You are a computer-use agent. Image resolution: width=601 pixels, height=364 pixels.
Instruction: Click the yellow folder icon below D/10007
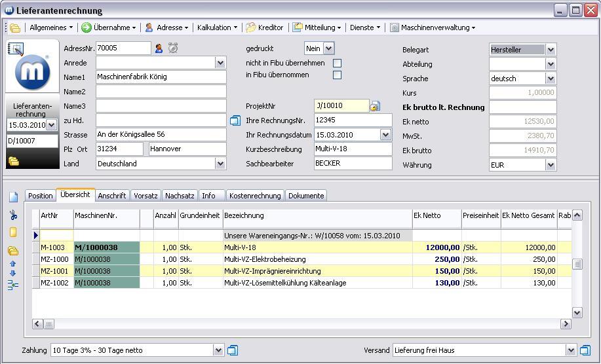(x=13, y=161)
